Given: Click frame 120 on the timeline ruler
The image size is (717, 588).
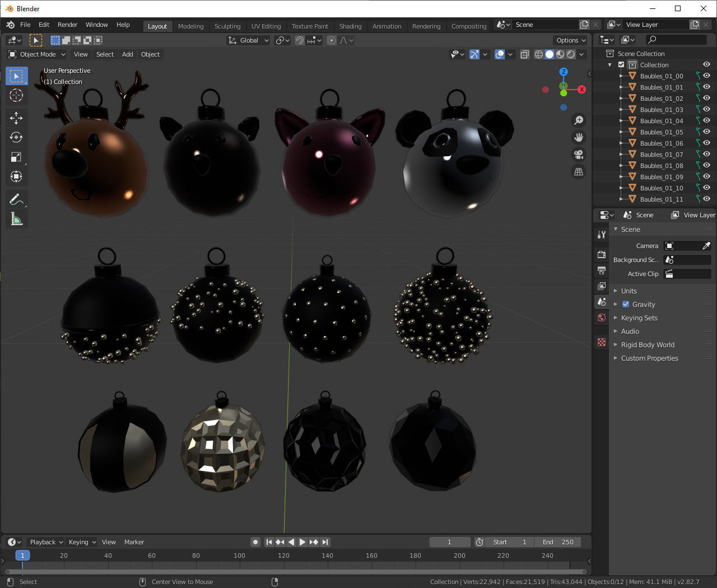Looking at the screenshot, I should pyautogui.click(x=283, y=556).
